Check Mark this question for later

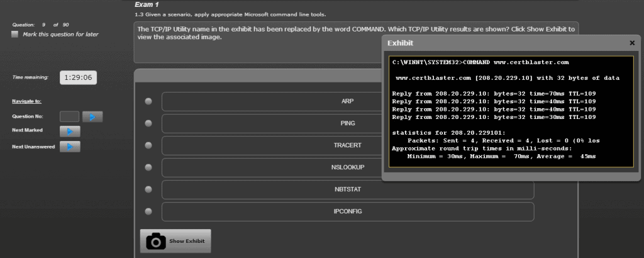click(x=15, y=35)
